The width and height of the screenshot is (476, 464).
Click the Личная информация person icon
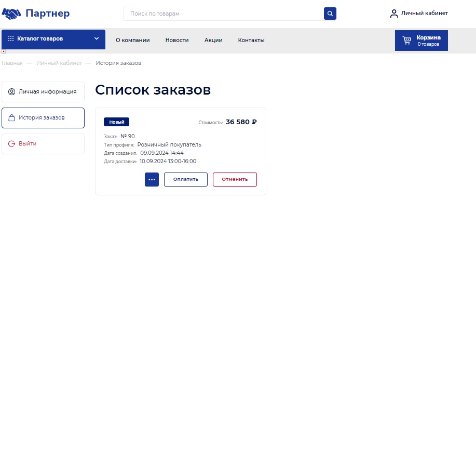click(x=11, y=92)
